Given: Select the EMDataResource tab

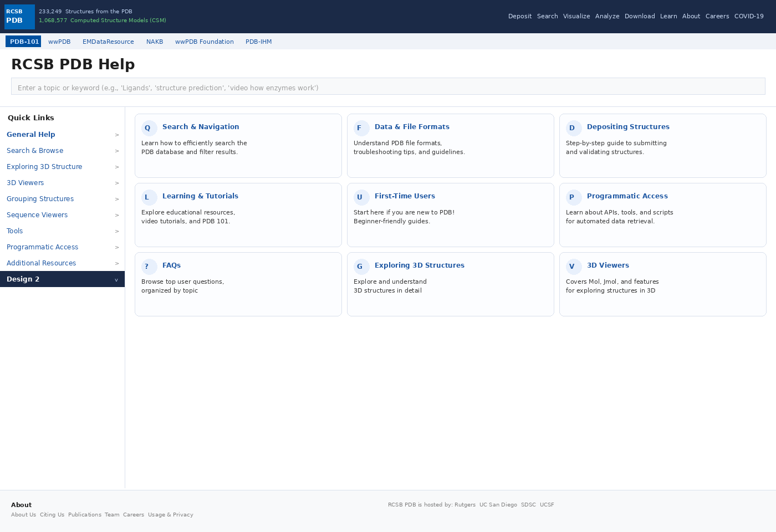Looking at the screenshot, I should tap(108, 42).
